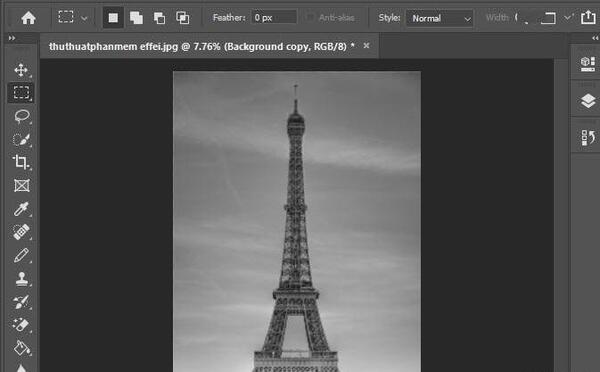Go to the Home screen icon
The width and height of the screenshot is (600, 372).
(28, 18)
